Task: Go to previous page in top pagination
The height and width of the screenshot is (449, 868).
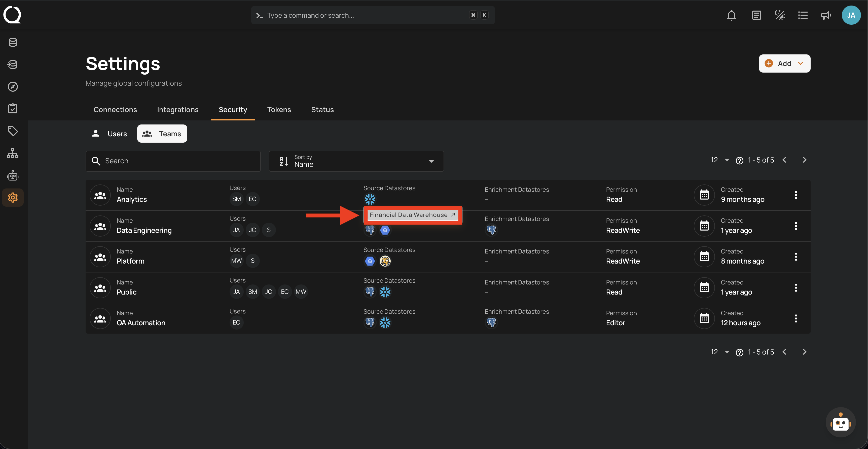Action: (x=784, y=160)
